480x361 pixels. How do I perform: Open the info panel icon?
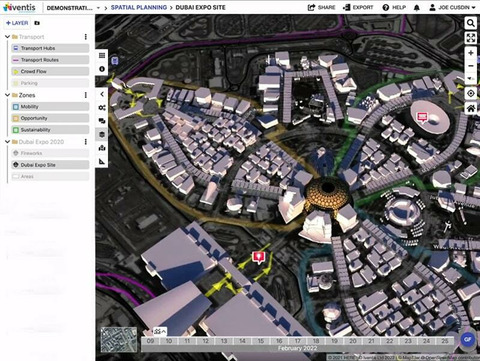click(x=102, y=69)
